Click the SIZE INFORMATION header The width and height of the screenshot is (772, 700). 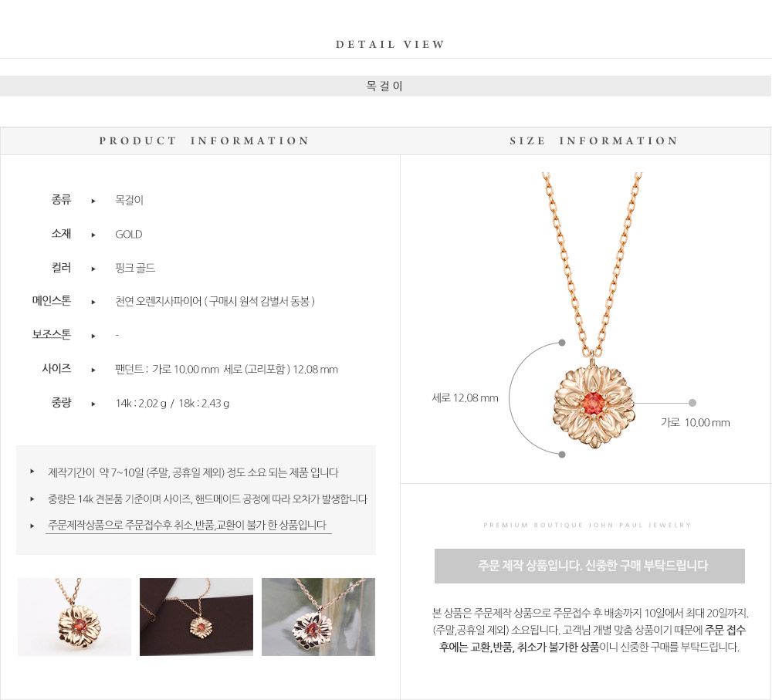pyautogui.click(x=593, y=140)
